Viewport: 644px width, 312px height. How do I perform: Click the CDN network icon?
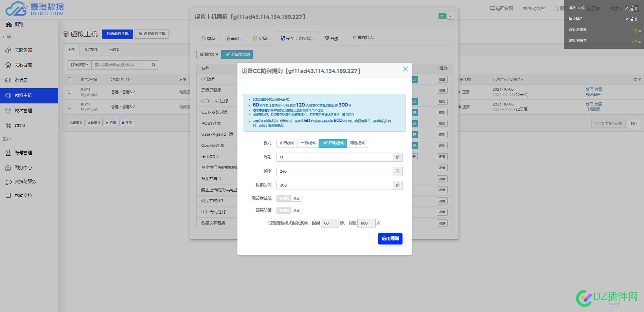[8, 126]
